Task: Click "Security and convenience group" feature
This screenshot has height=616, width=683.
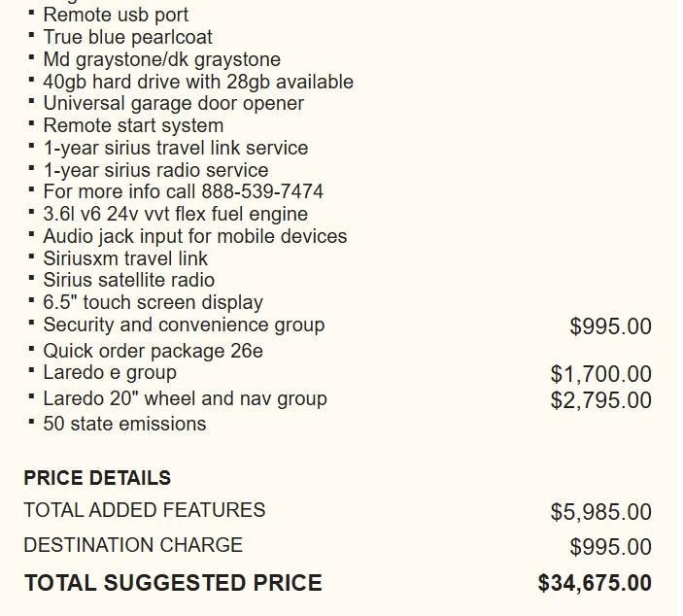Action: [184, 325]
